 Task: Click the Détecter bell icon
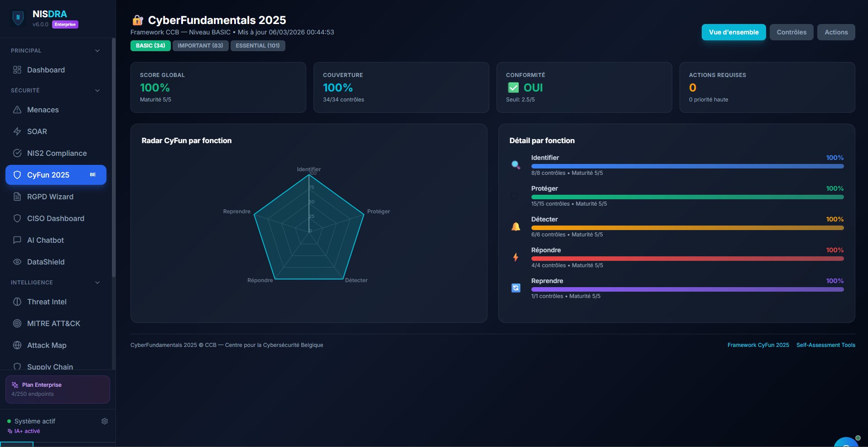pyautogui.click(x=516, y=226)
